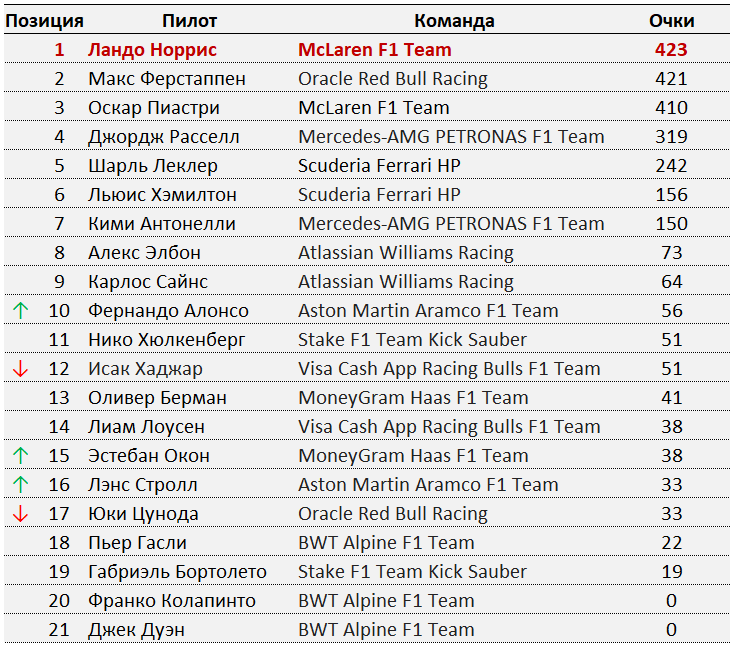
Task: Select Джордж Расселл's Mercedes-AMG PETRONAS team cell
Action: coord(451,136)
